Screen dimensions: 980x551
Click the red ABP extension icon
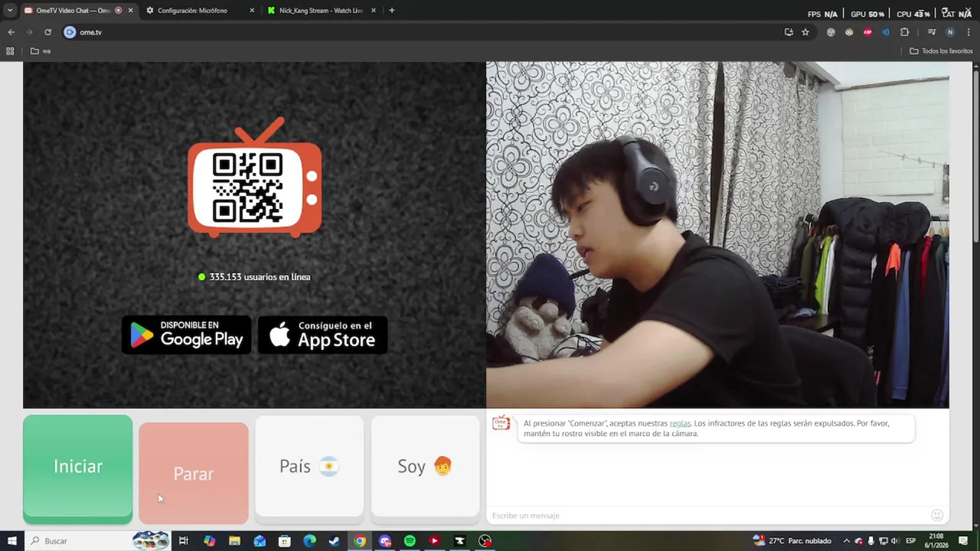(x=867, y=32)
